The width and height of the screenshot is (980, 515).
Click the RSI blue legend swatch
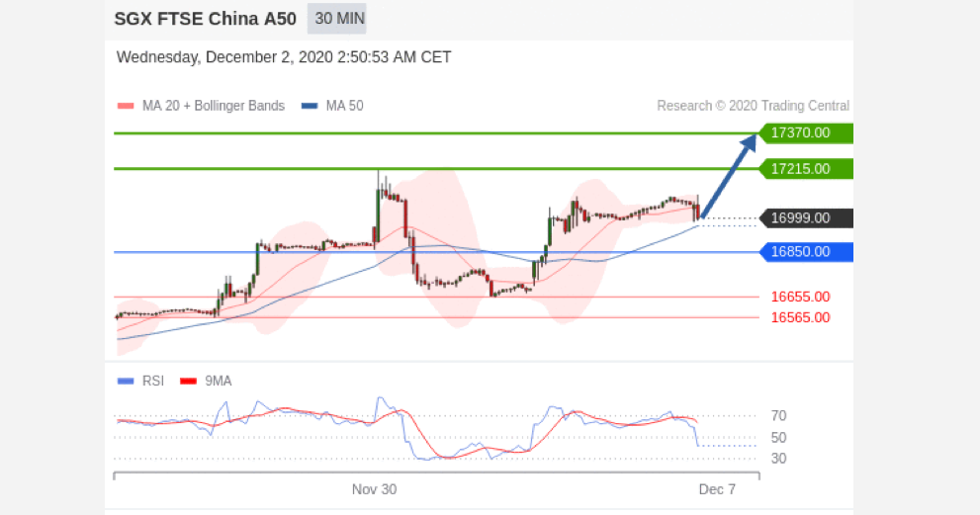click(126, 382)
